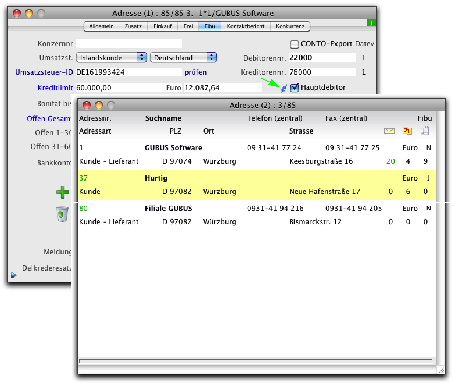Enable the CONTO-Report checkbox
This screenshot has height=387, width=455.
tap(294, 44)
